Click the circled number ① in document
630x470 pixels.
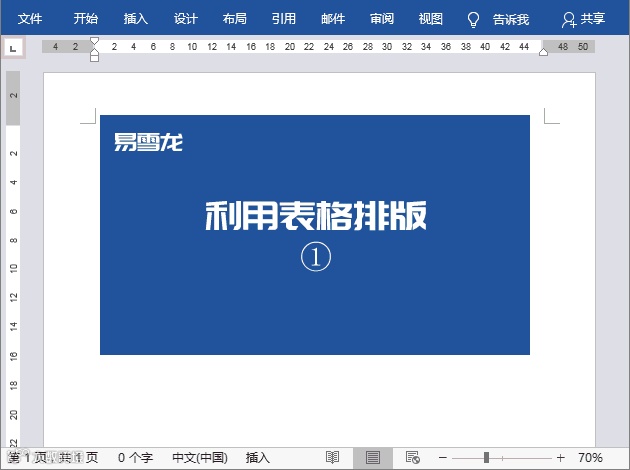[x=316, y=257]
